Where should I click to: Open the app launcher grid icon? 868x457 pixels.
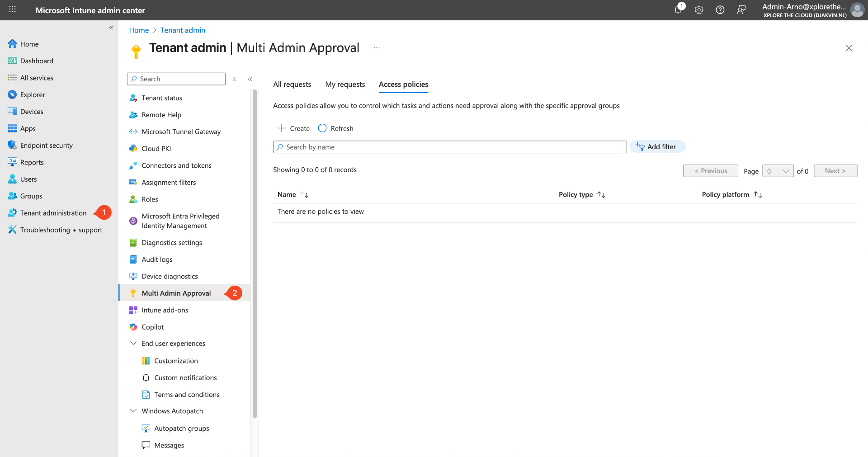(12, 9)
